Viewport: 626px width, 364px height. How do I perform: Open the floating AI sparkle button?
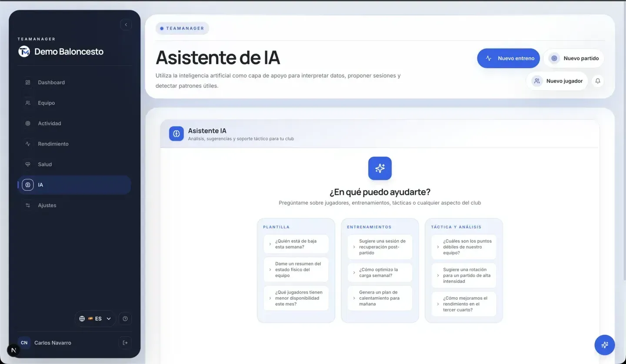[x=605, y=345]
